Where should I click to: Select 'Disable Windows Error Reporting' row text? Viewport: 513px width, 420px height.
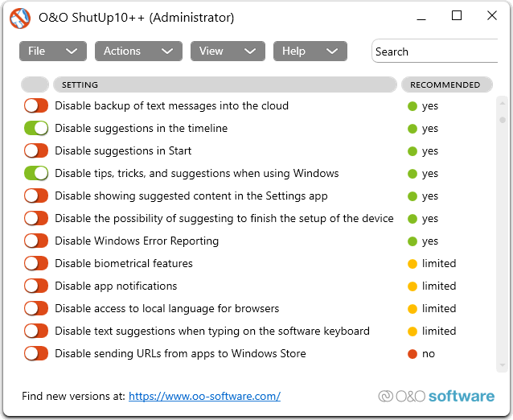click(137, 241)
